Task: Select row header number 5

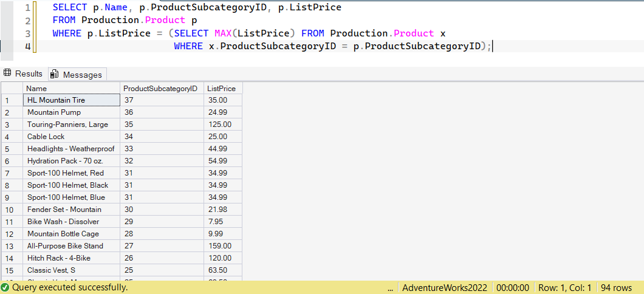Action: [x=12, y=149]
